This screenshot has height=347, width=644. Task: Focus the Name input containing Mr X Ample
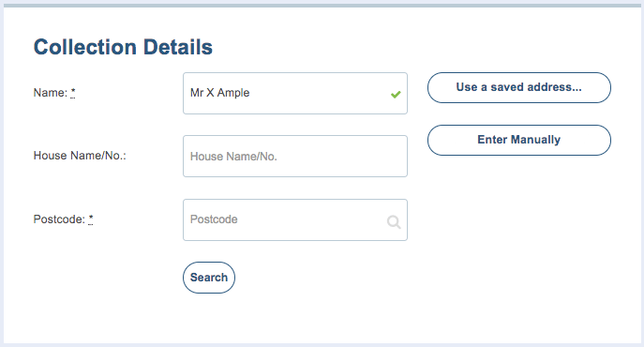[295, 94]
